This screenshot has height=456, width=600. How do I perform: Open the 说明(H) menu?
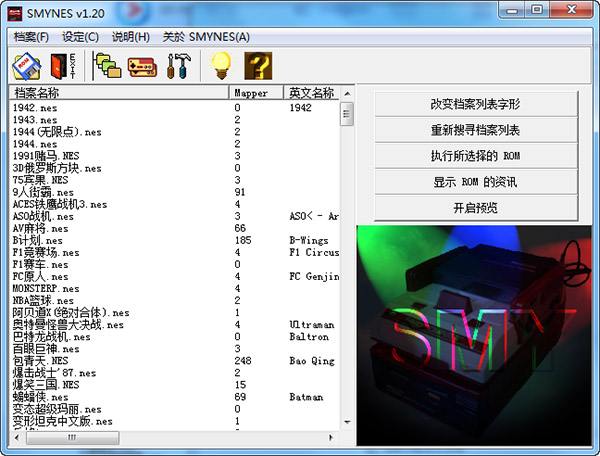tap(130, 37)
